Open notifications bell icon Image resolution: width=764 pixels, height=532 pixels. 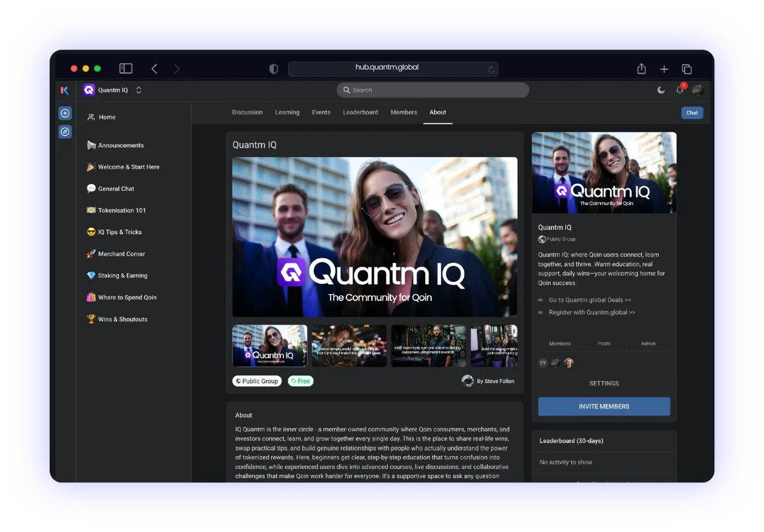[x=680, y=90]
